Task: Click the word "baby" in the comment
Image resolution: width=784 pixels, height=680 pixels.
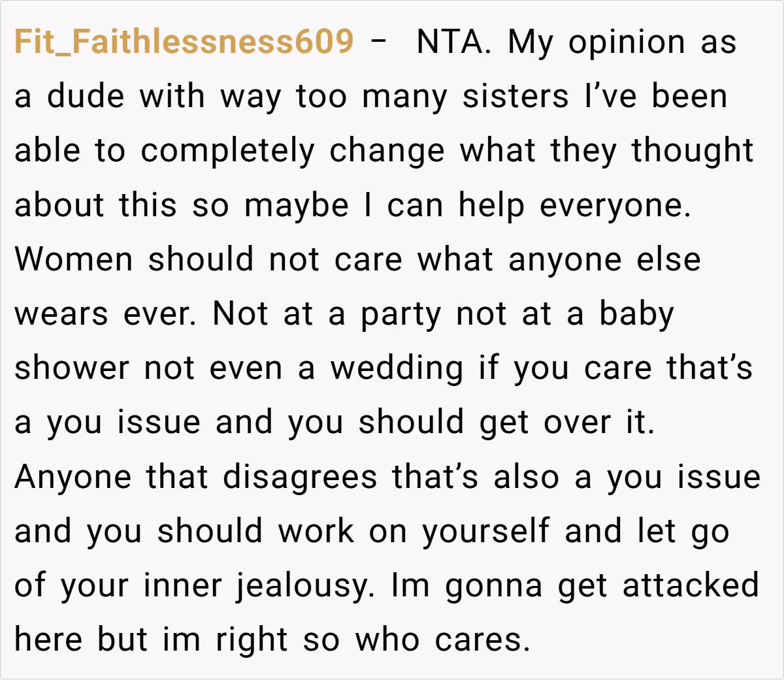Action: [636, 314]
